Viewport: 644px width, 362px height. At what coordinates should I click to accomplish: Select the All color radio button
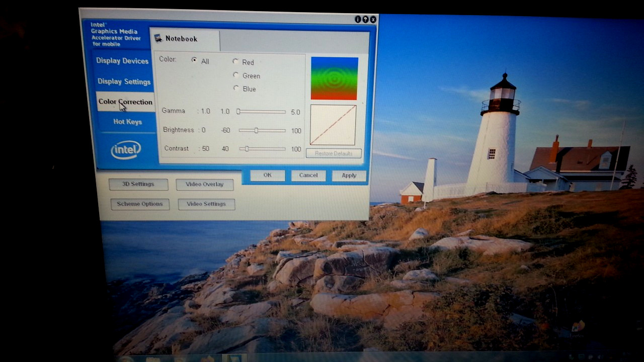(x=194, y=60)
